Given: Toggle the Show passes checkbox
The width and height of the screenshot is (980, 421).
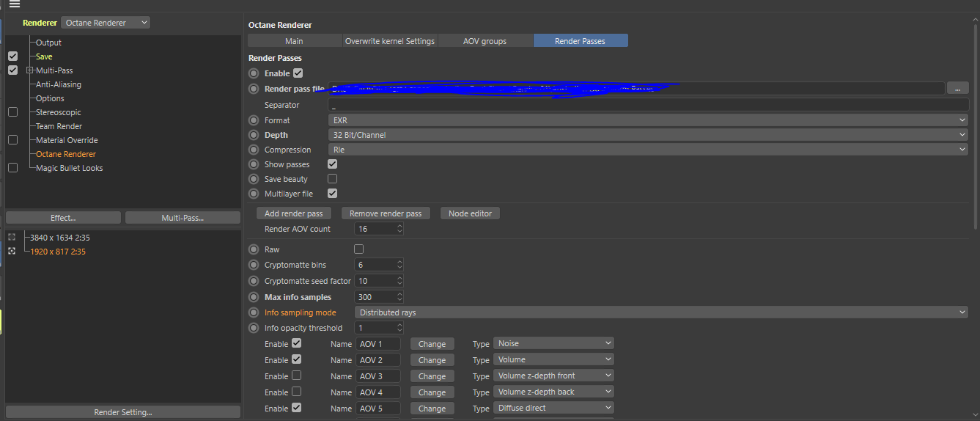Looking at the screenshot, I should (332, 164).
